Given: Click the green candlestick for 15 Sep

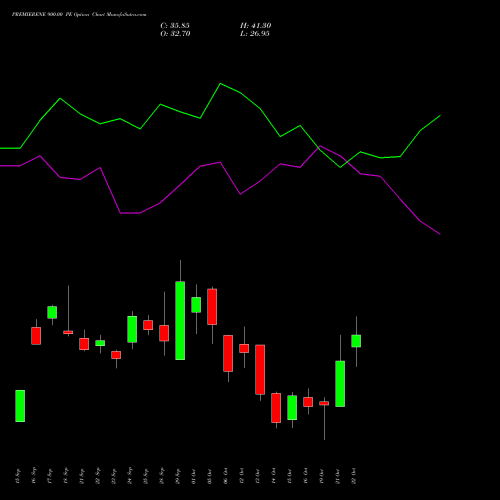Looking at the screenshot, I should coord(20,406).
